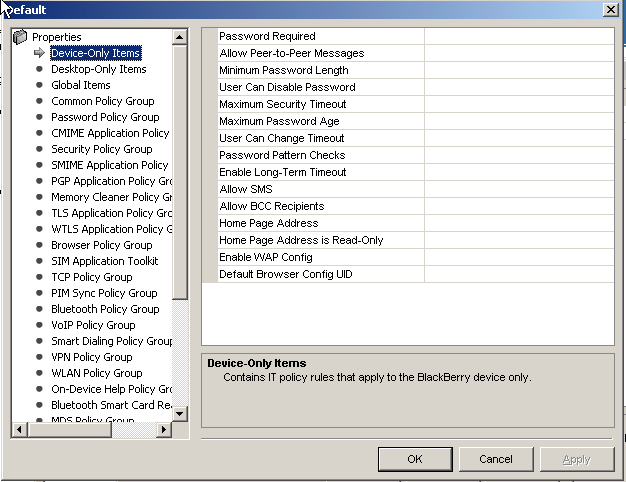Screen dimensions: 626x482
Task: Open VoIP Policy Group
Action: [93, 325]
